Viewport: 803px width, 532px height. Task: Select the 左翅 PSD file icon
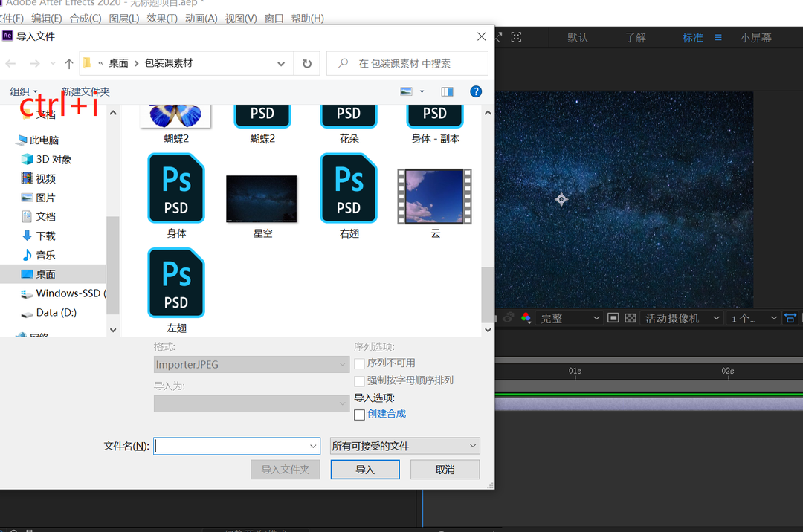tap(176, 283)
